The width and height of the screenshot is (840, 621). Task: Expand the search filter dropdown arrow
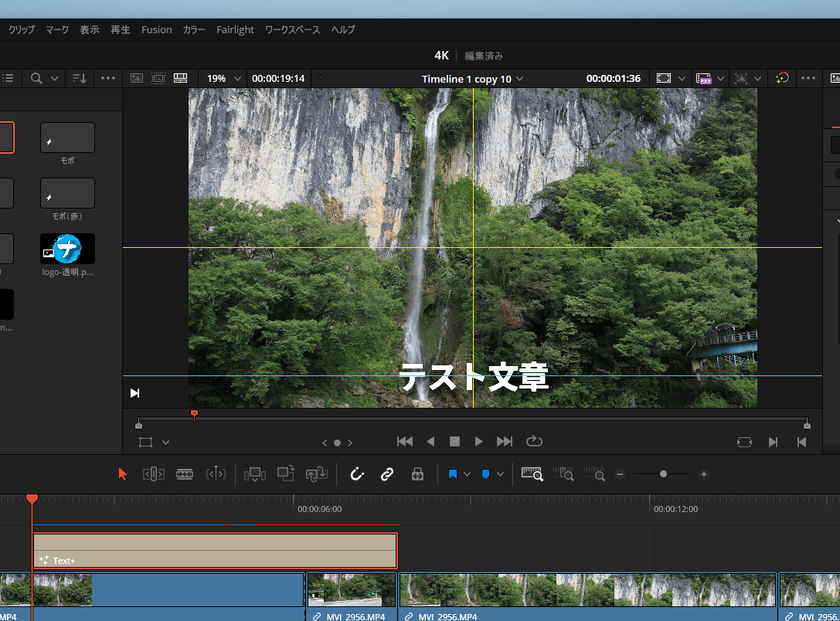tap(54, 79)
